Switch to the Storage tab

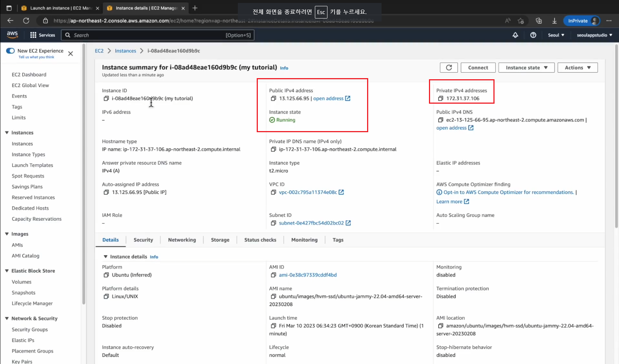point(220,240)
